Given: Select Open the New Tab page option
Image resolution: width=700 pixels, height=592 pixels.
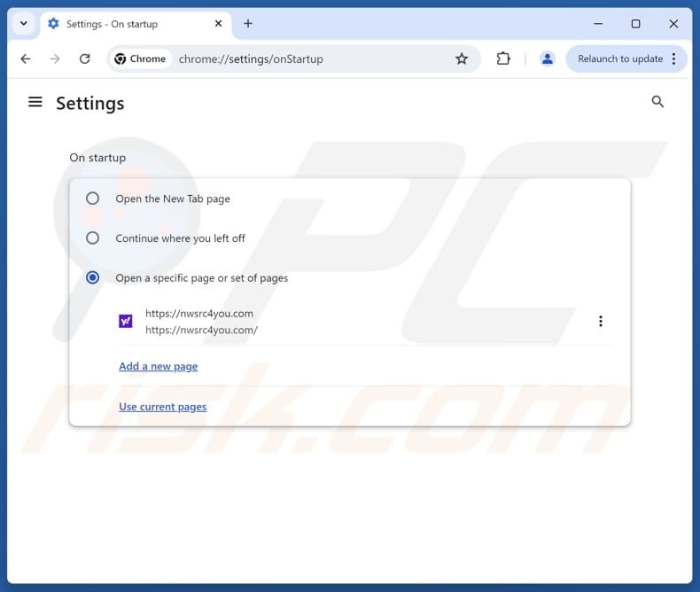Looking at the screenshot, I should pos(92,199).
